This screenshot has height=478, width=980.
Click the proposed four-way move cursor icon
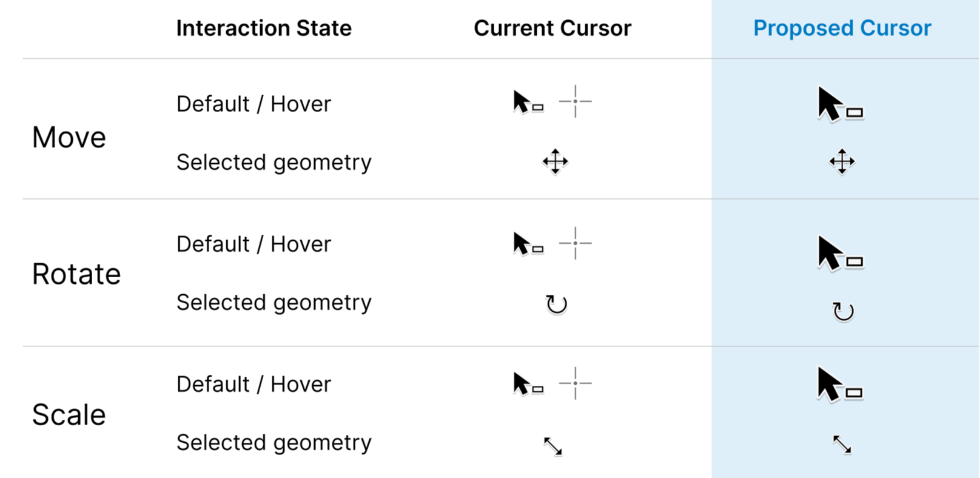click(x=842, y=161)
